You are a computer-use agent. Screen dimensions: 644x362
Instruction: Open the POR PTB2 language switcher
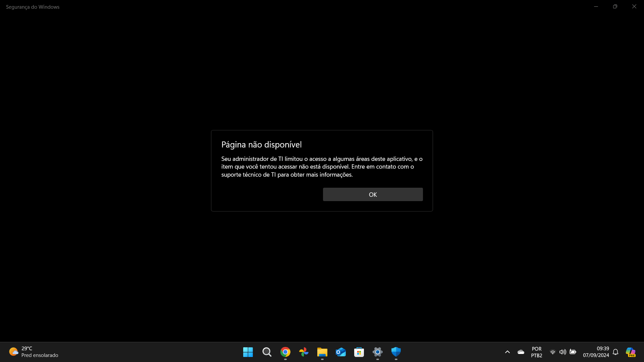pyautogui.click(x=537, y=352)
